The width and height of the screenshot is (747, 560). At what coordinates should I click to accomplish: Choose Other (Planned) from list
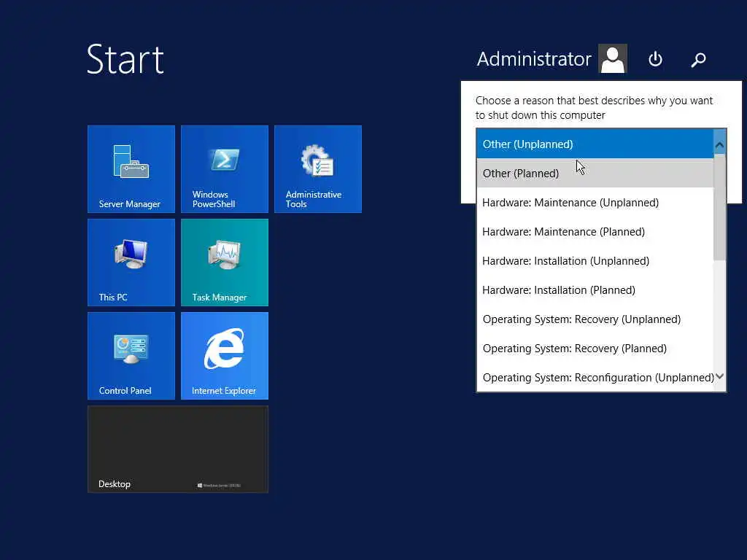[595, 173]
